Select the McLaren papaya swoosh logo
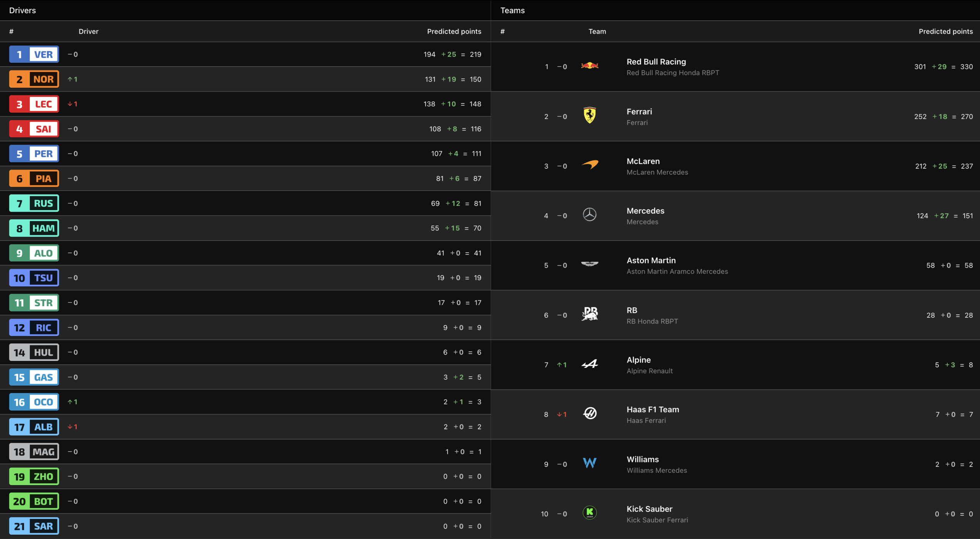Screen dimensions: 980x539 [x=590, y=165]
